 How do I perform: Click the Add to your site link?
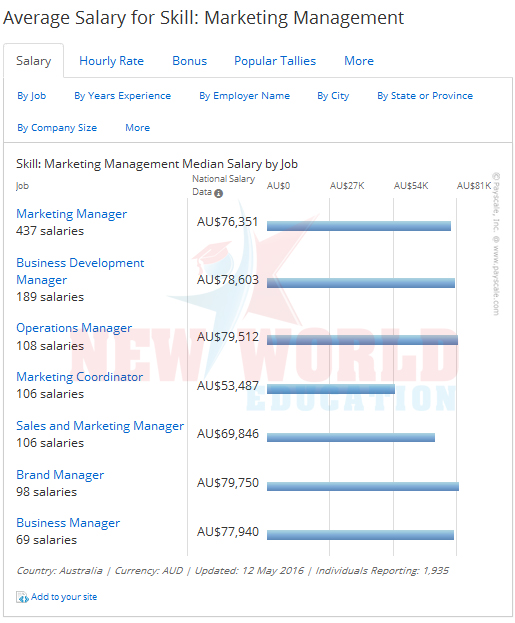[x=64, y=597]
